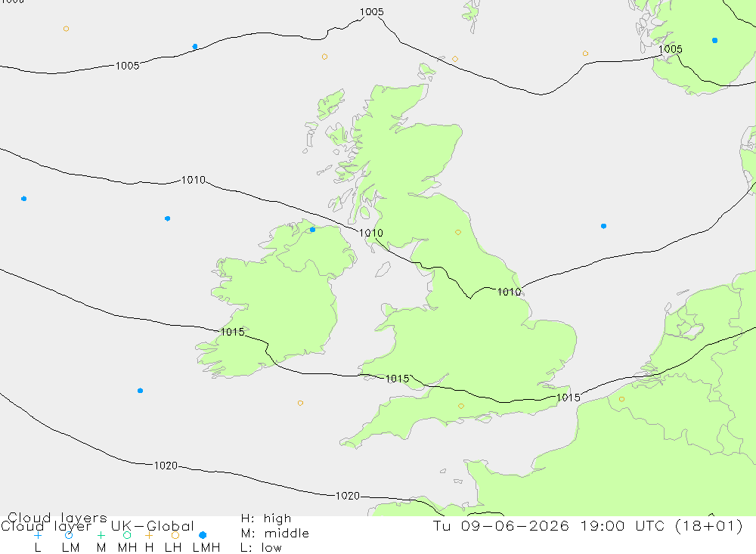The width and height of the screenshot is (756, 554).
Task: Click the orange circle LH legend symbol
Action: tap(175, 535)
